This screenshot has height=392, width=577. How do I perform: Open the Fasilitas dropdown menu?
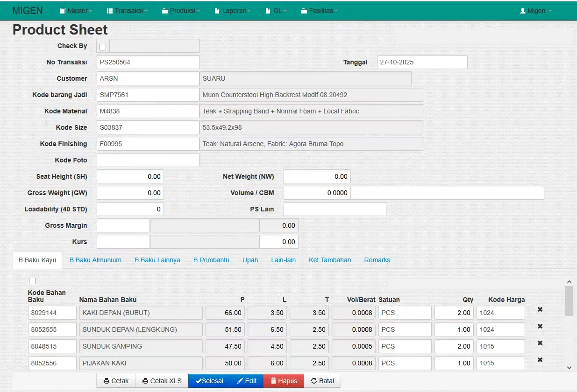click(x=320, y=10)
